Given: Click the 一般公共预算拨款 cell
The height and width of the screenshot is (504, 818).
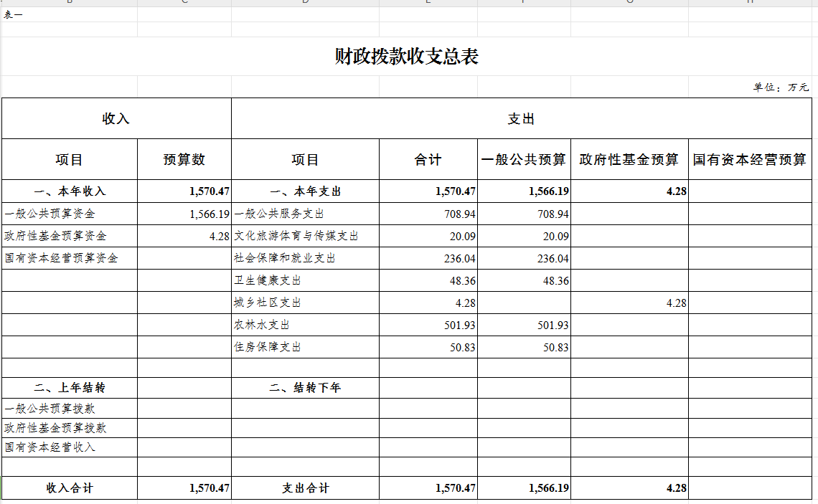Looking at the screenshot, I should click(70, 408).
